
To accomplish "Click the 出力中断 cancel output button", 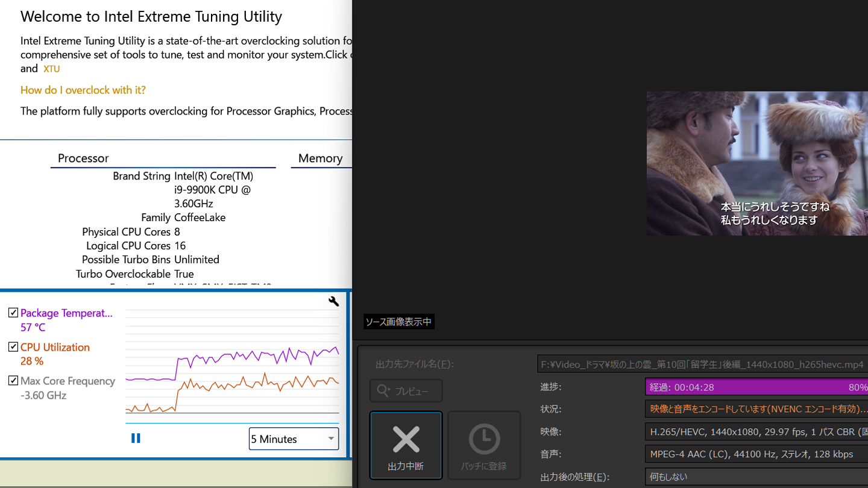I will 406,445.
